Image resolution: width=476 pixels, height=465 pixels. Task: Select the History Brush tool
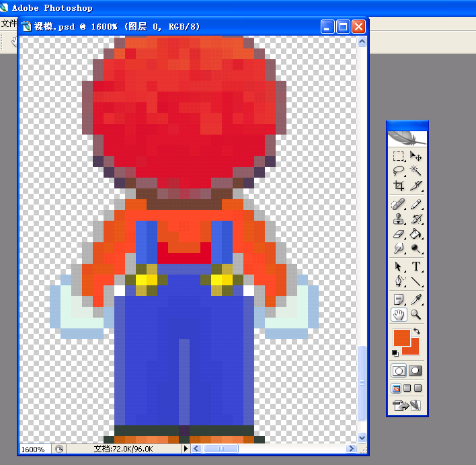click(415, 219)
